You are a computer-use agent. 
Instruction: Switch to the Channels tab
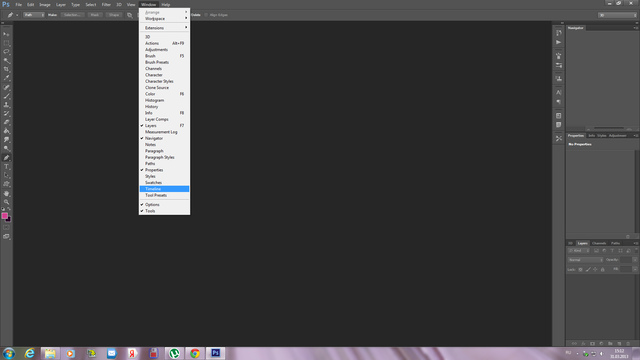coord(599,243)
